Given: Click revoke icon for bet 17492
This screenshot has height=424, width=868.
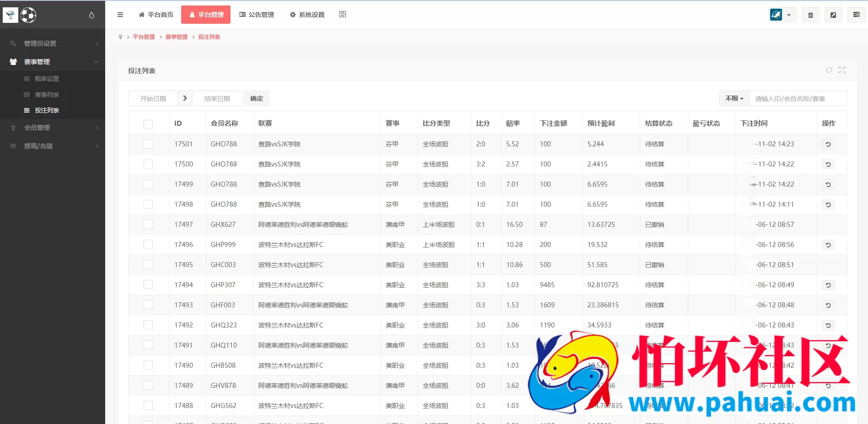Looking at the screenshot, I should tap(828, 325).
